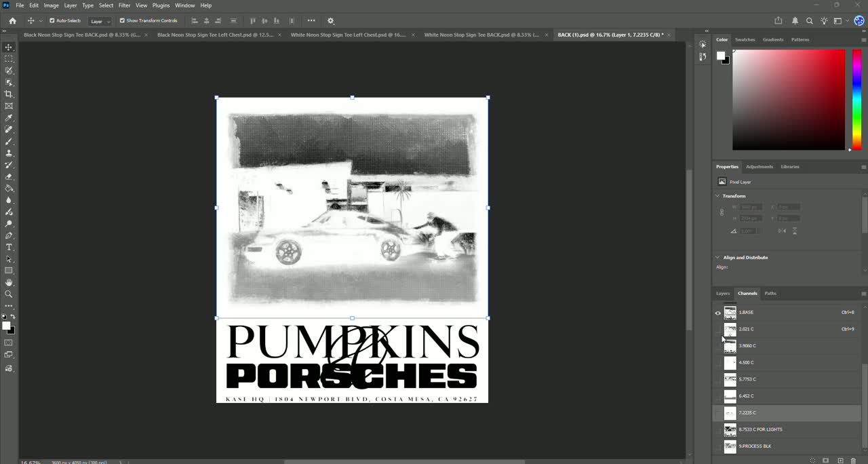Open the workspace switcher dropdown at top right
868x464 pixels.
point(840,21)
